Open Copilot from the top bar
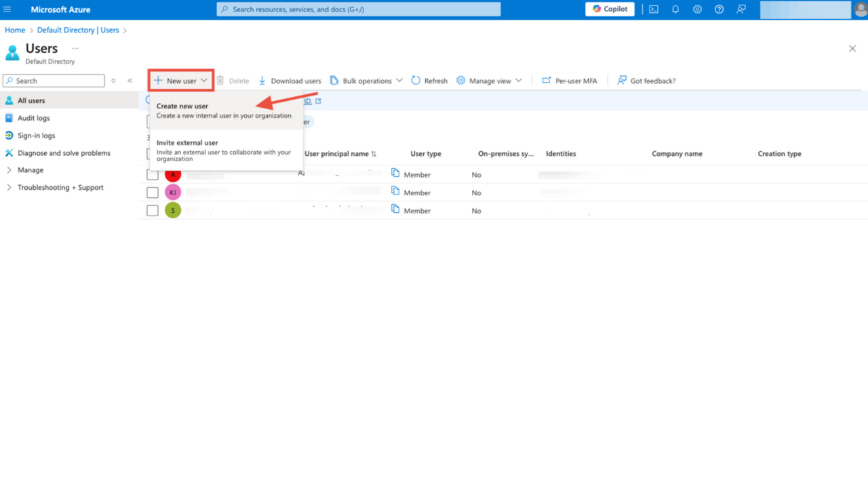The image size is (868, 486). tap(609, 9)
